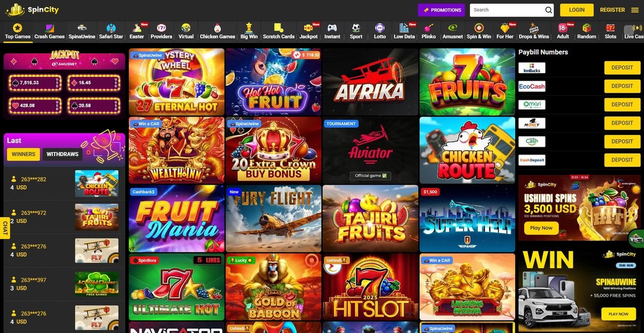Select the Scratch Cards category icon
The height and width of the screenshot is (333, 644).
[279, 28]
